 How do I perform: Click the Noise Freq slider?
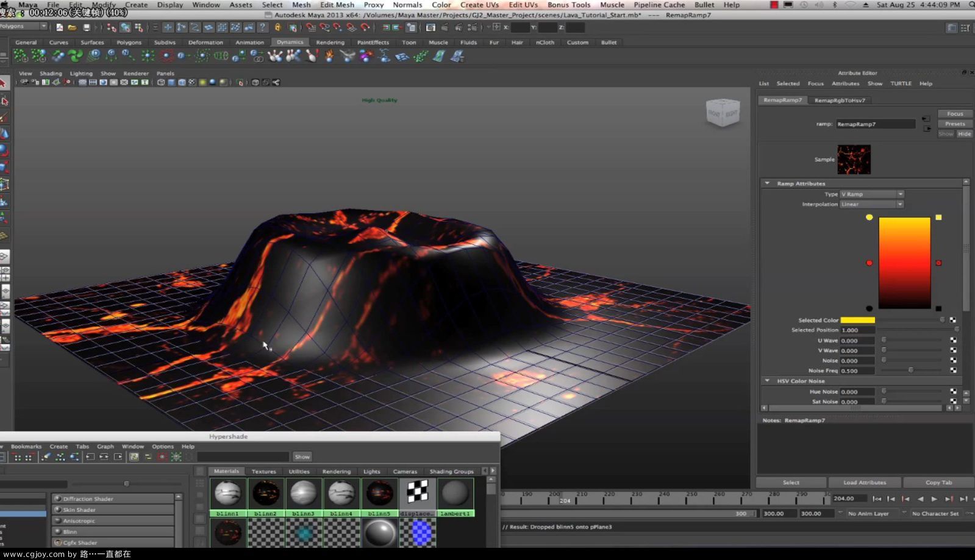pos(912,370)
